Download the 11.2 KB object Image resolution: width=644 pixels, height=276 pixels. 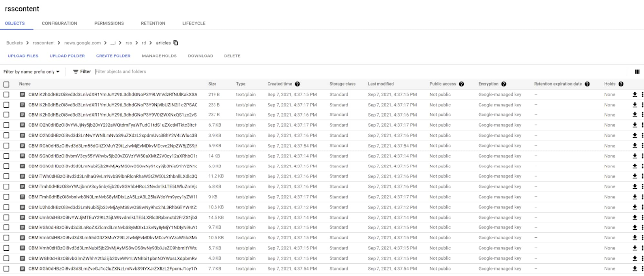pyautogui.click(x=635, y=176)
